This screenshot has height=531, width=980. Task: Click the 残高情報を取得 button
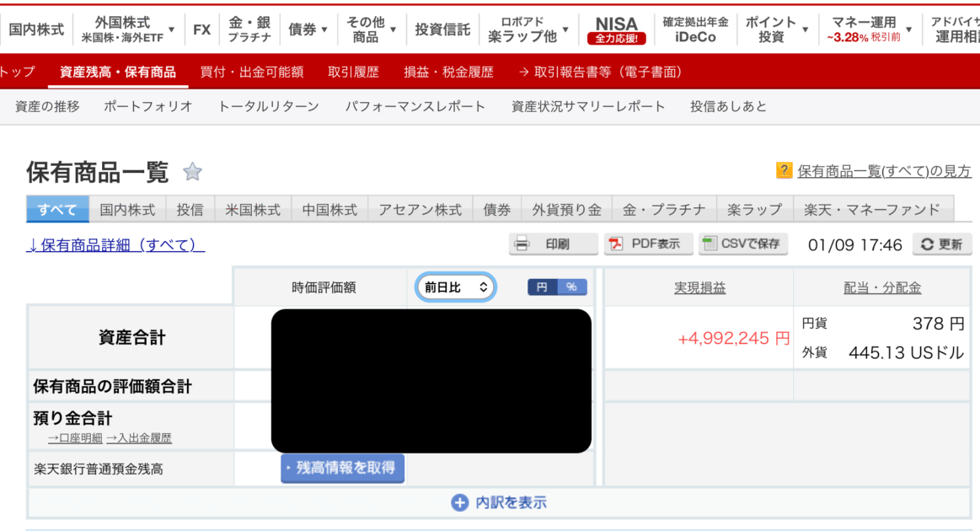point(342,468)
